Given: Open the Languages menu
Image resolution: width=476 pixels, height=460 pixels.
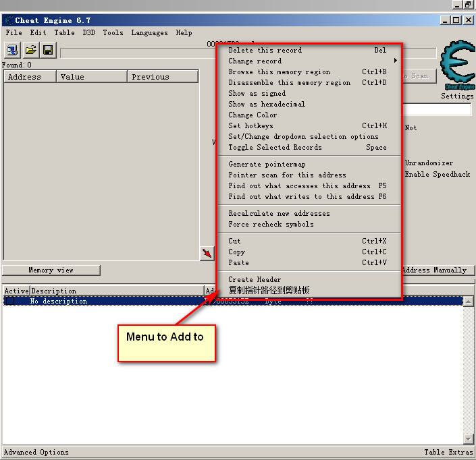Looking at the screenshot, I should coord(149,32).
